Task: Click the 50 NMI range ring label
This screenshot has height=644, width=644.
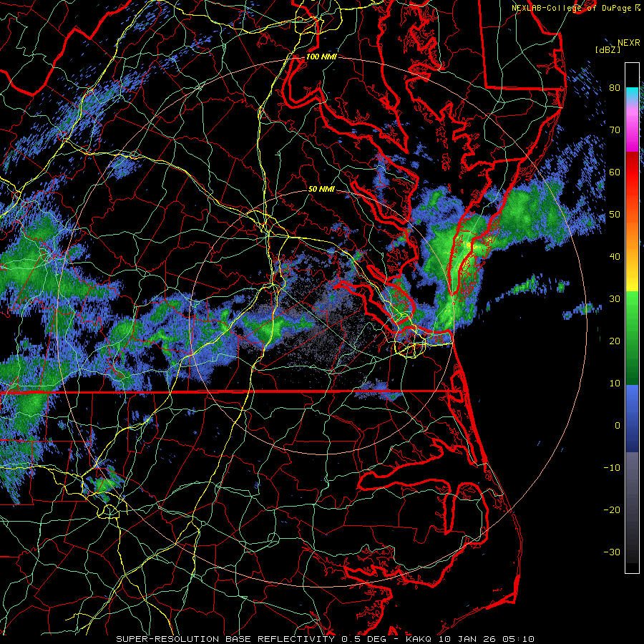Action: point(321,189)
